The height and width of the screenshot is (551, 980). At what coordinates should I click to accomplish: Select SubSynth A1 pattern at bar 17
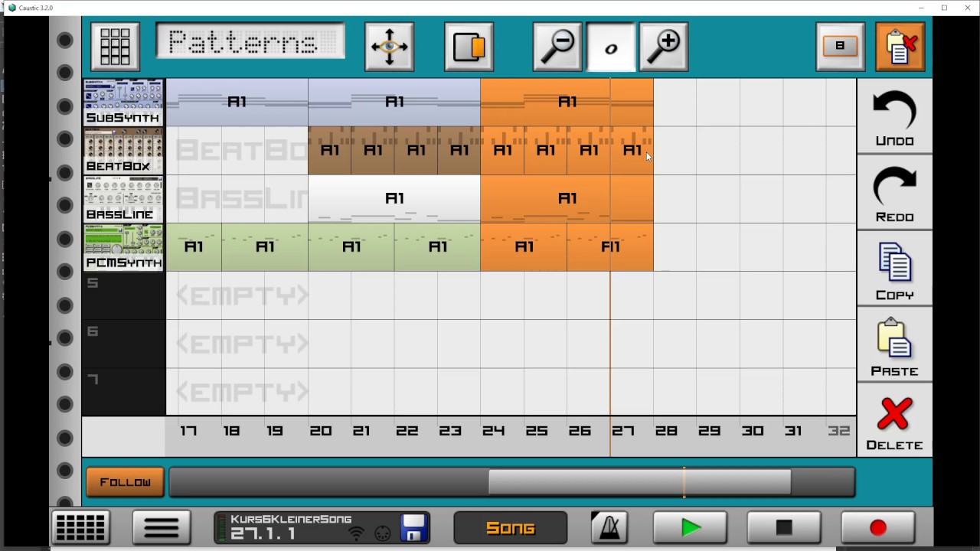[x=237, y=102]
